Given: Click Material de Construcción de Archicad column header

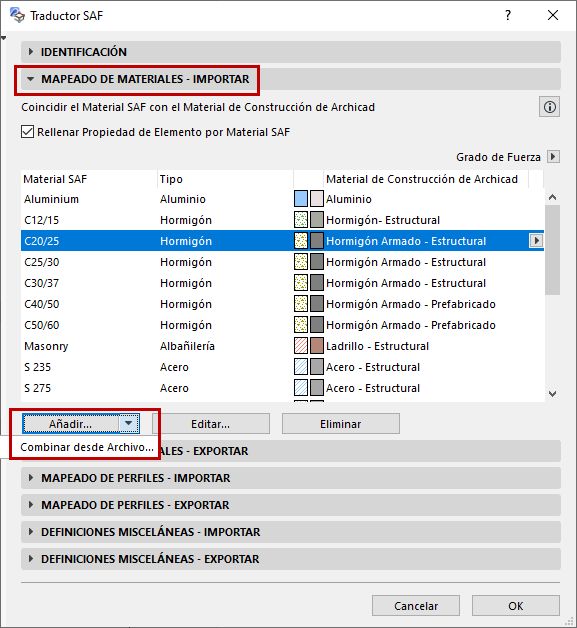Looking at the screenshot, I should click(x=426, y=179).
